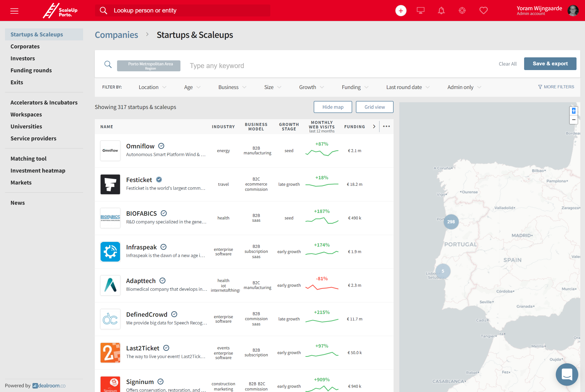Image resolution: width=585 pixels, height=392 pixels.
Task: Open Investment heatmap
Action: 38,171
